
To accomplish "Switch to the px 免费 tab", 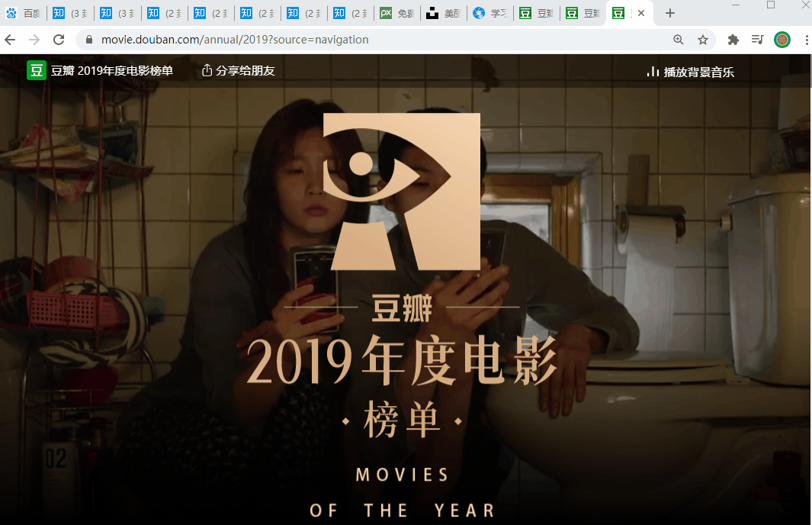I will click(397, 13).
